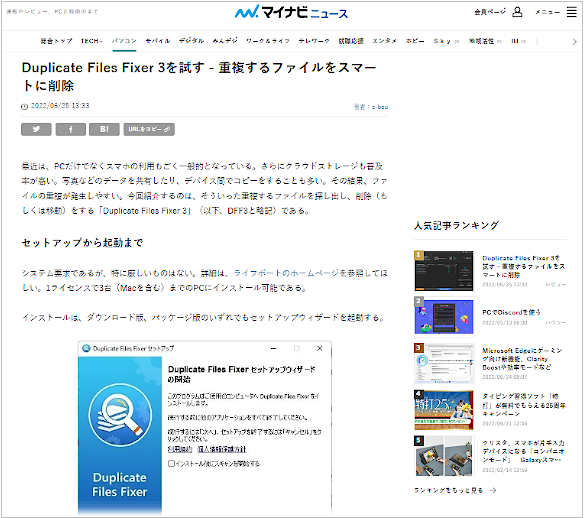
Task: Click the メニュー text label
Action: click(547, 12)
